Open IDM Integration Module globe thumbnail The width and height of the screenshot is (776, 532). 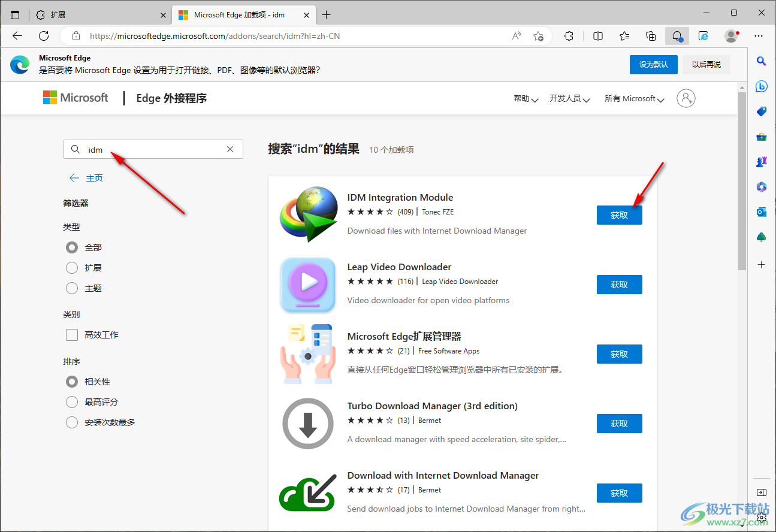[x=307, y=213]
